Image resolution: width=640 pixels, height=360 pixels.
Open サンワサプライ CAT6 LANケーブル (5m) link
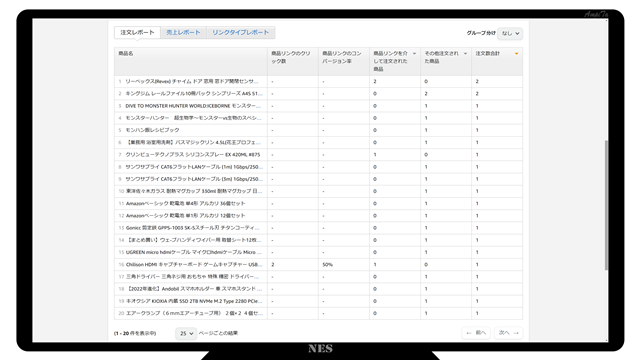[194, 179]
